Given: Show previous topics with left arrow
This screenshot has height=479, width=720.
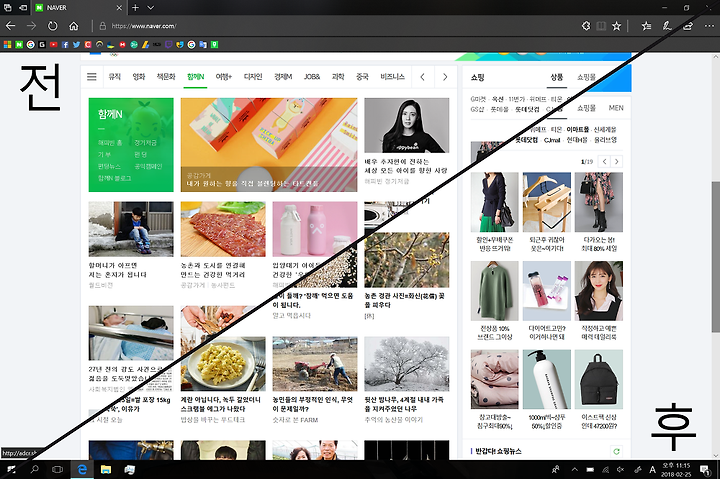Looking at the screenshot, I should click(x=422, y=77).
